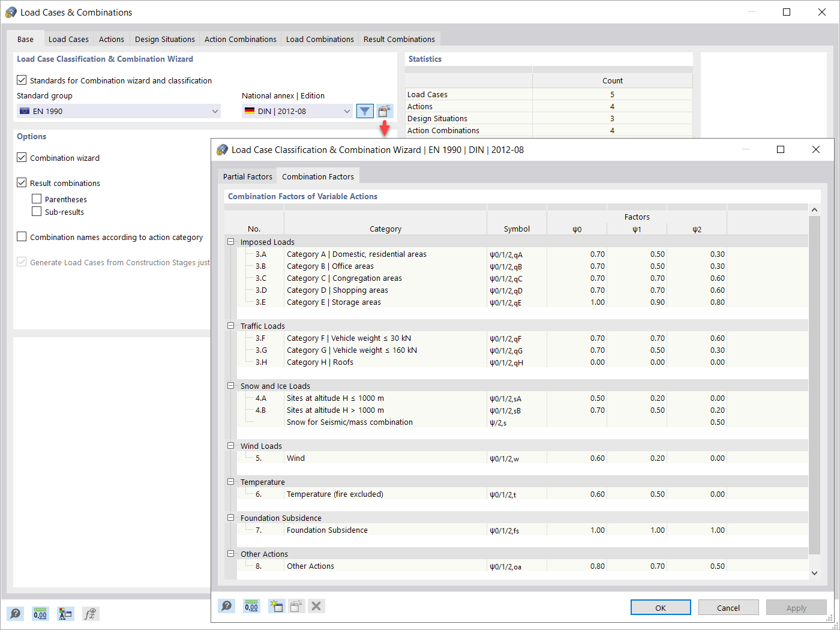Image resolution: width=840 pixels, height=630 pixels.
Task: Click ψ0 value 0.60 of Wind row
Action: [x=577, y=458]
